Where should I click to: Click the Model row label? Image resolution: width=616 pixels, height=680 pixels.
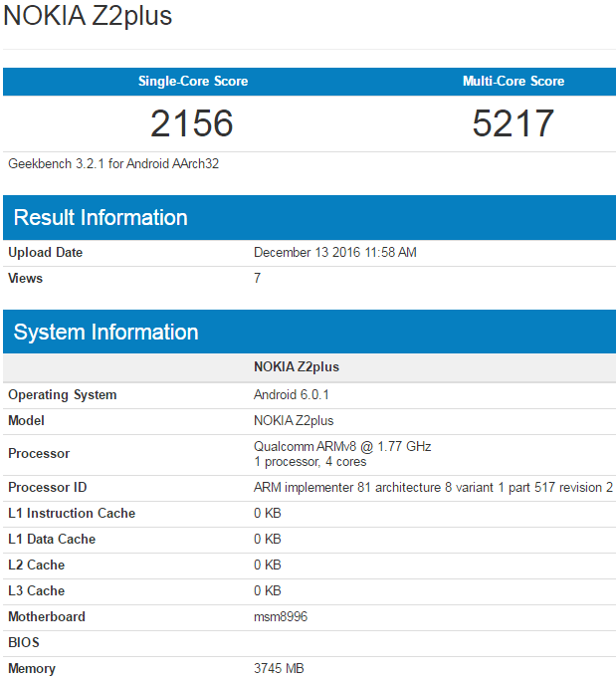coord(27,421)
